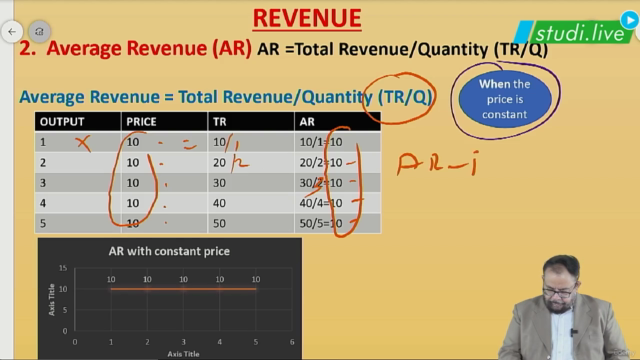Click the presenter's video inset
The width and height of the screenshot is (640, 360).
[x=565, y=307]
